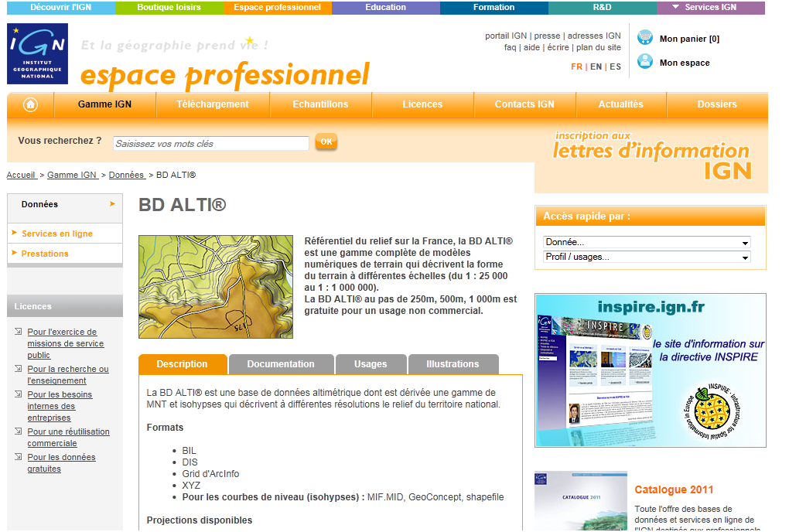Click the IGN logo
The width and height of the screenshot is (789, 532).
click(x=37, y=54)
